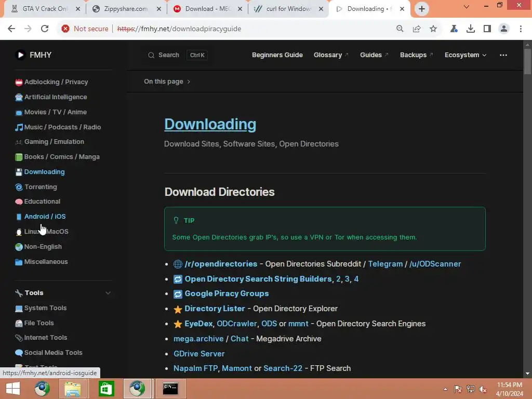Open the mmnt link
The height and width of the screenshot is (399, 532).
coord(298,323)
